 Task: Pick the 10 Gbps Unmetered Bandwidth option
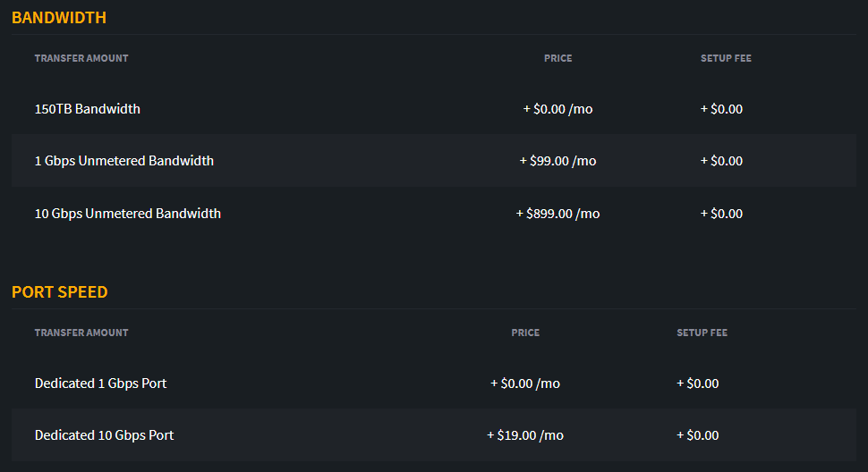click(433, 214)
